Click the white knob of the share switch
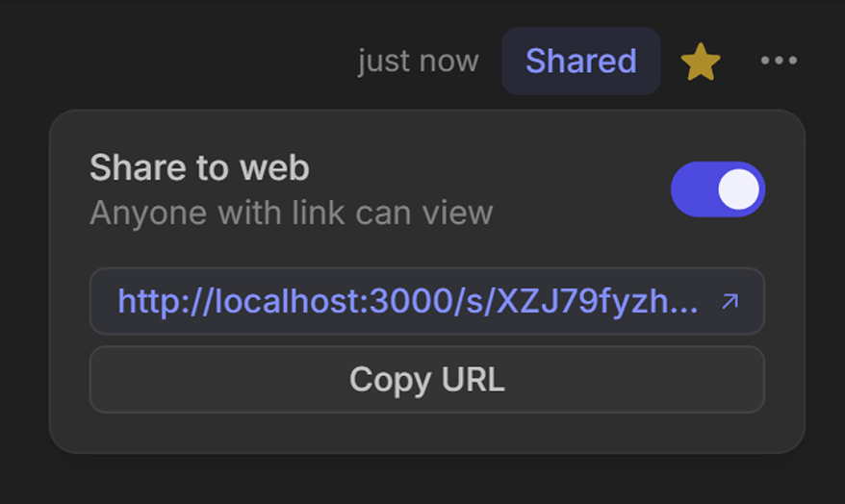The width and height of the screenshot is (845, 504). [x=738, y=189]
